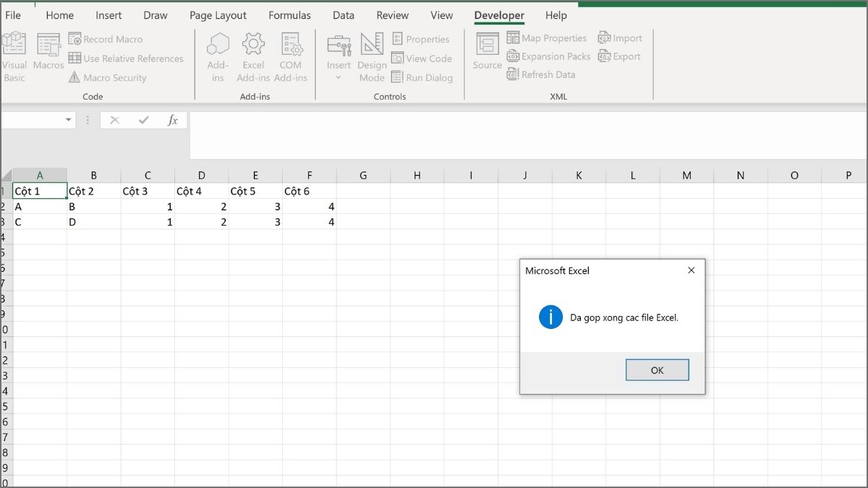Expand the Name Box dropdown
Image resolution: width=868 pixels, height=488 pixels.
pyautogui.click(x=69, y=120)
